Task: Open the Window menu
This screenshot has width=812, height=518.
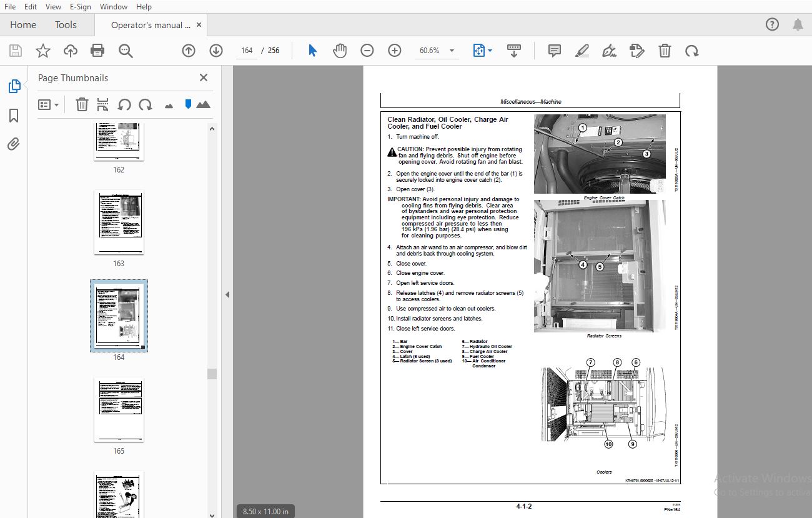Action: point(114,7)
